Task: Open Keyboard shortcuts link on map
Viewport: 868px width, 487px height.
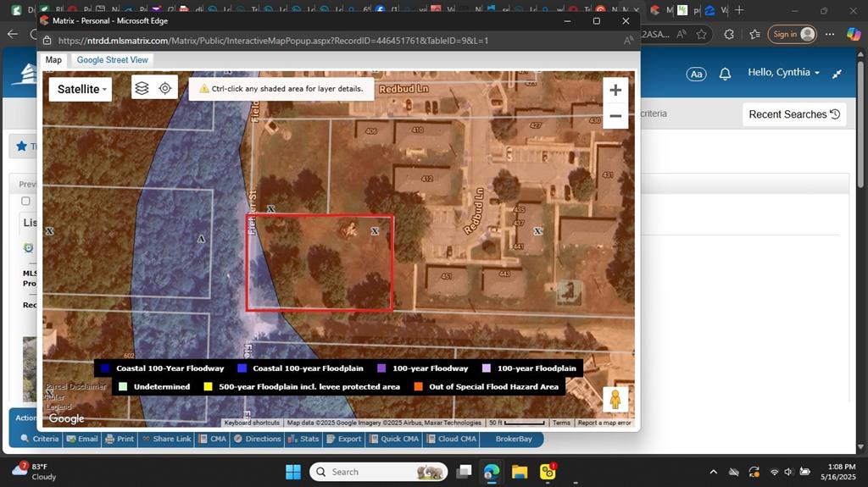Action: [x=252, y=423]
